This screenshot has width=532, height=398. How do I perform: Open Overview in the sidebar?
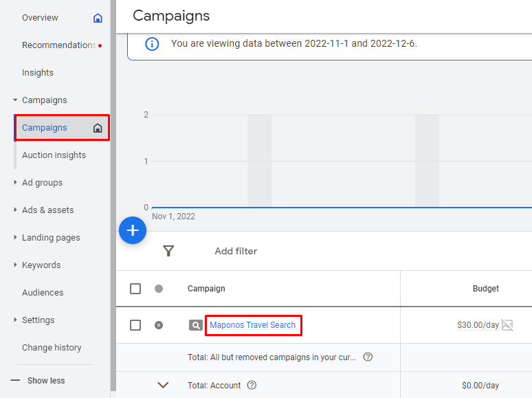[x=40, y=18]
